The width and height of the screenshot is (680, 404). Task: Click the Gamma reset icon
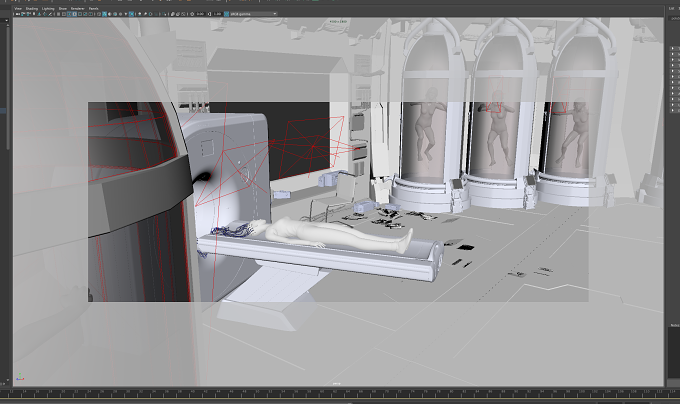pyautogui.click(x=209, y=14)
